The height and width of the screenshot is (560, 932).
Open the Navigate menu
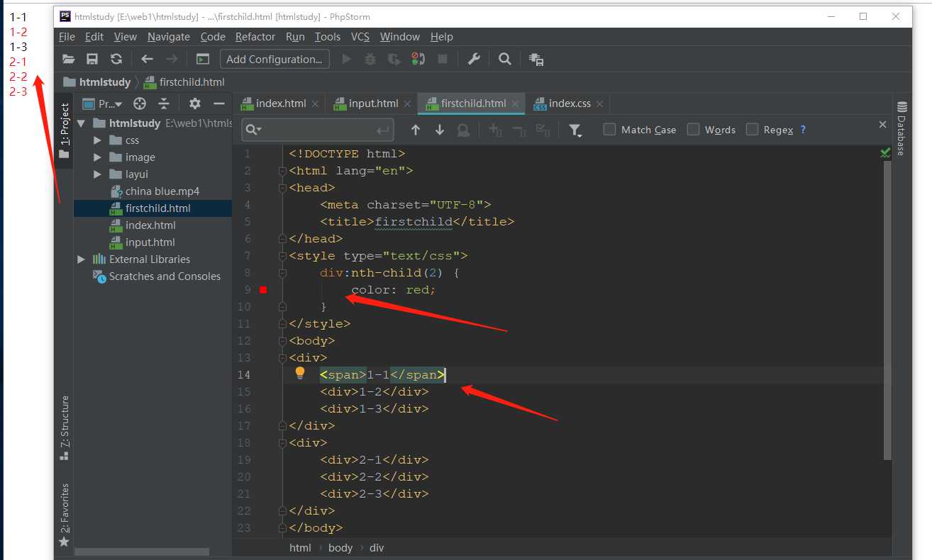pyautogui.click(x=169, y=37)
